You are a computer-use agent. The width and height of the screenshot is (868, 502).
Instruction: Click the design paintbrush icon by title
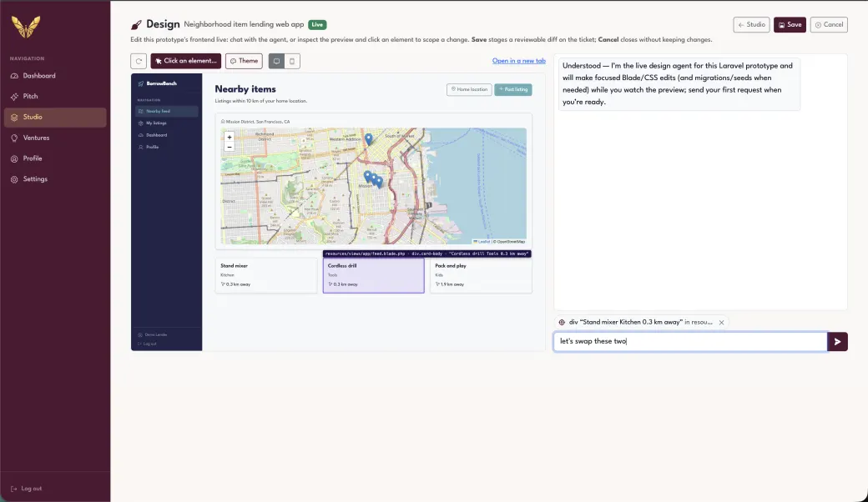click(136, 25)
